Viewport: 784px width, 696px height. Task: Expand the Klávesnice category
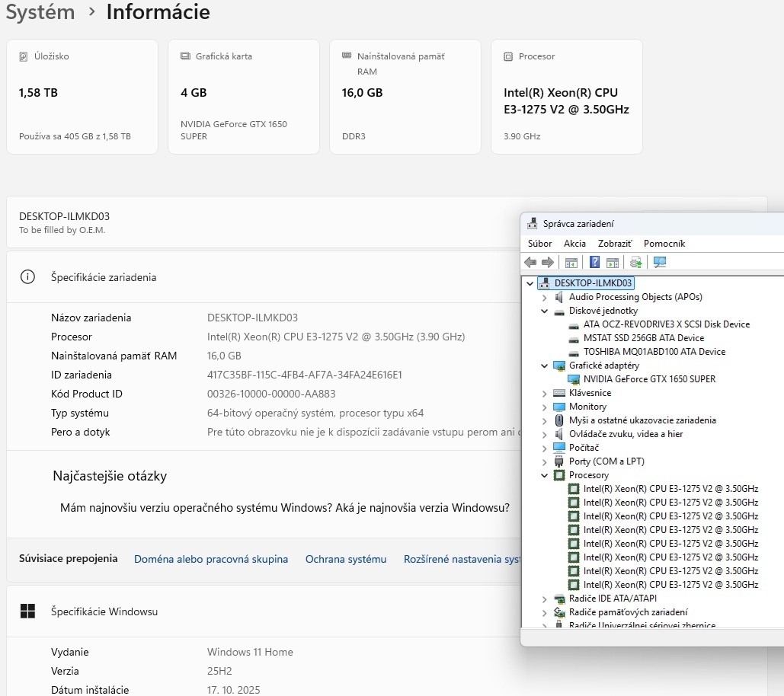[545, 393]
